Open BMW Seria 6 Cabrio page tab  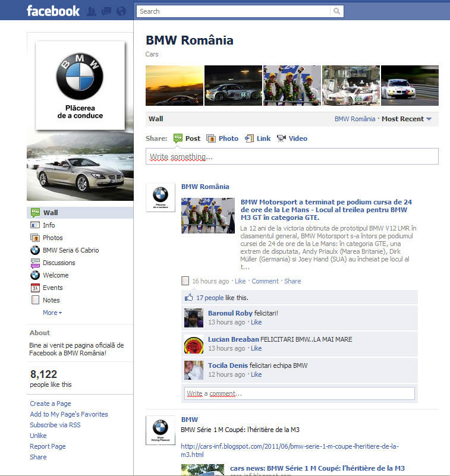click(70, 250)
